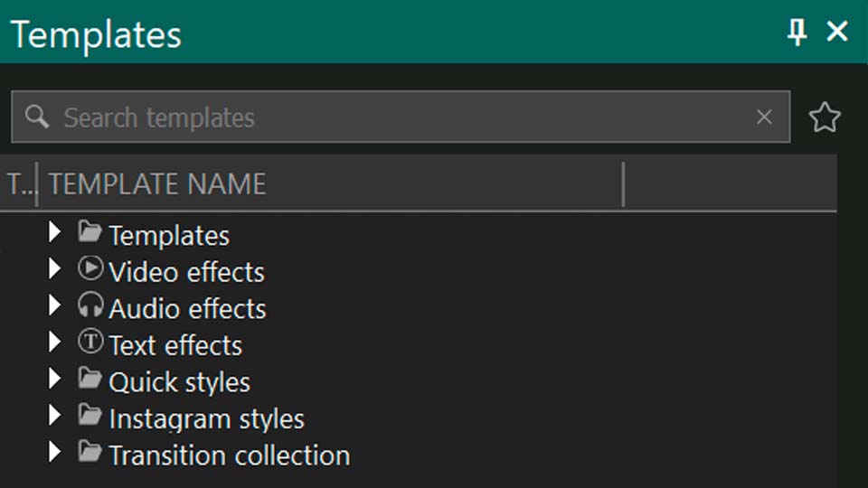Close the Templates panel
The image size is (868, 488).
tap(837, 31)
